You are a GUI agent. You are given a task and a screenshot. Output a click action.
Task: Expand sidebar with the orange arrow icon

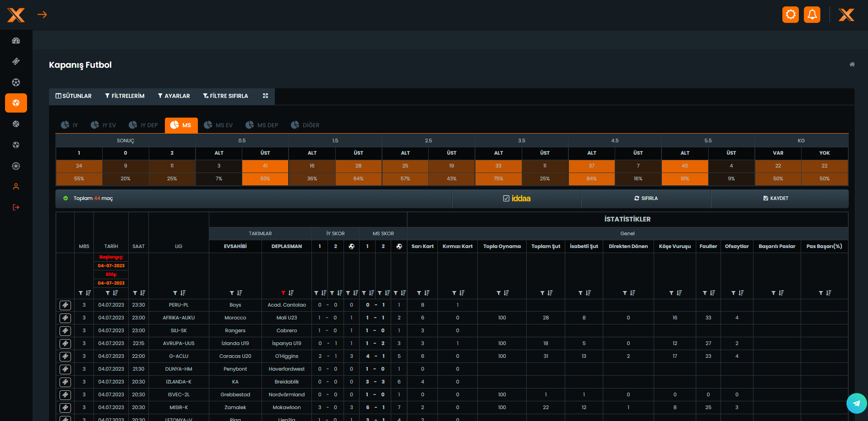pos(42,15)
